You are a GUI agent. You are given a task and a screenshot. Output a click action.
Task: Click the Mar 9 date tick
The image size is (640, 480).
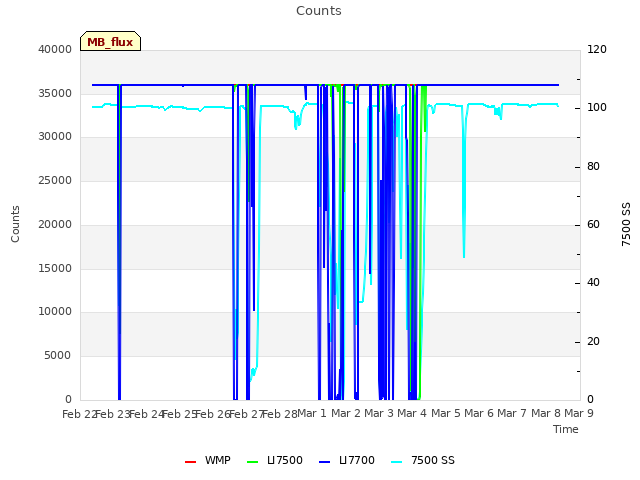coord(579,414)
